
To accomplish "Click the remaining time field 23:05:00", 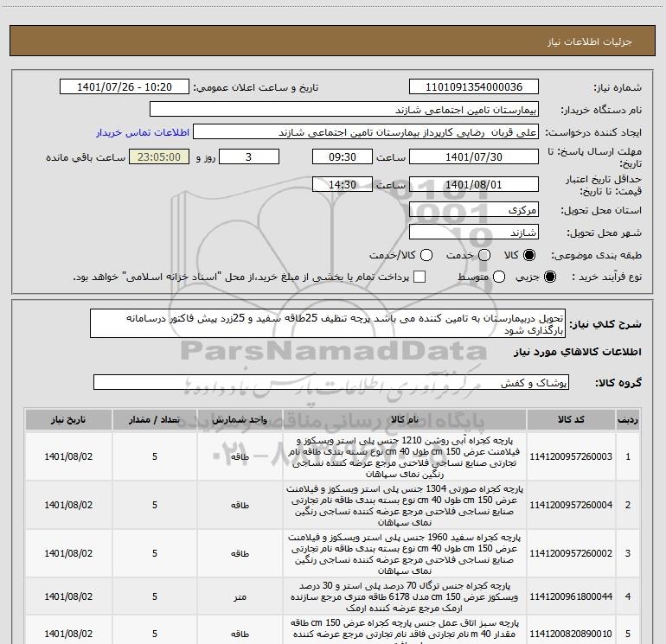I will coord(159,156).
